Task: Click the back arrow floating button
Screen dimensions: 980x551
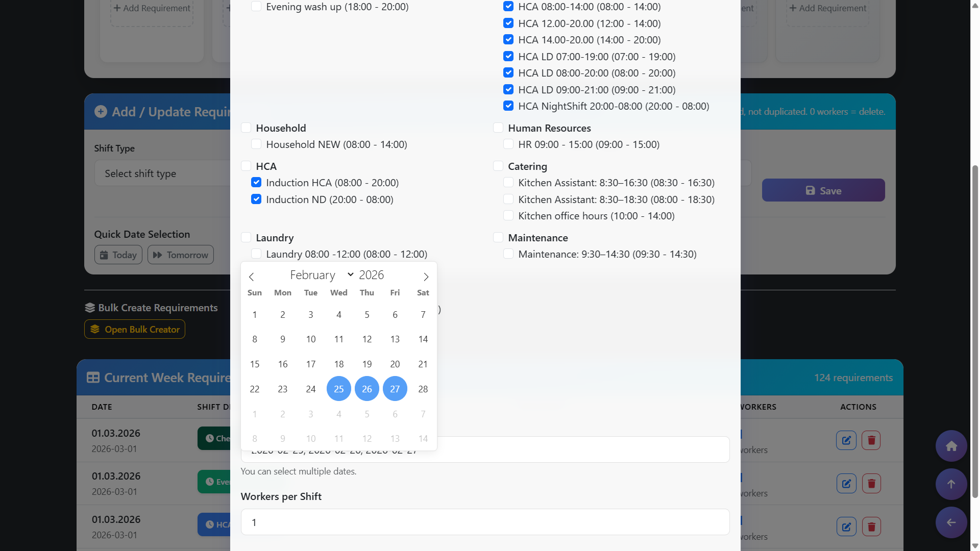Action: coord(951,522)
